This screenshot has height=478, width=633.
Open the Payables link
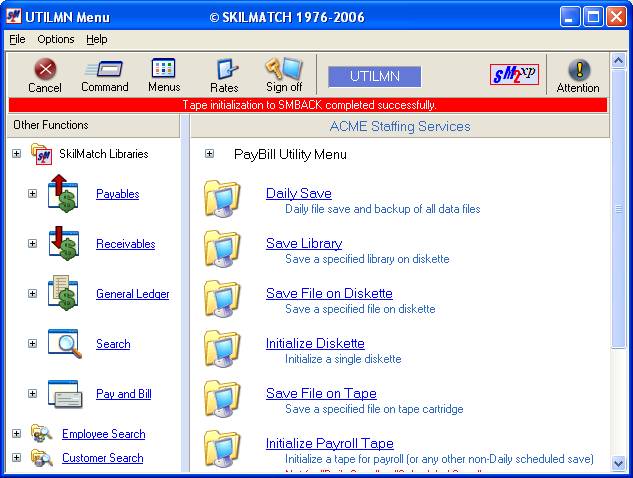(x=117, y=194)
